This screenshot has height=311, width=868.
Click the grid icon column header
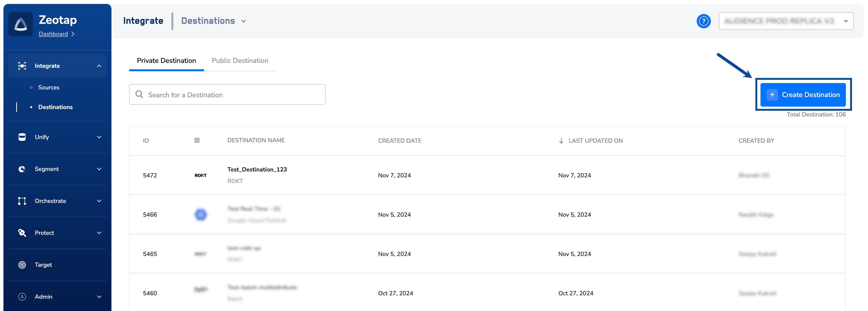click(x=197, y=140)
